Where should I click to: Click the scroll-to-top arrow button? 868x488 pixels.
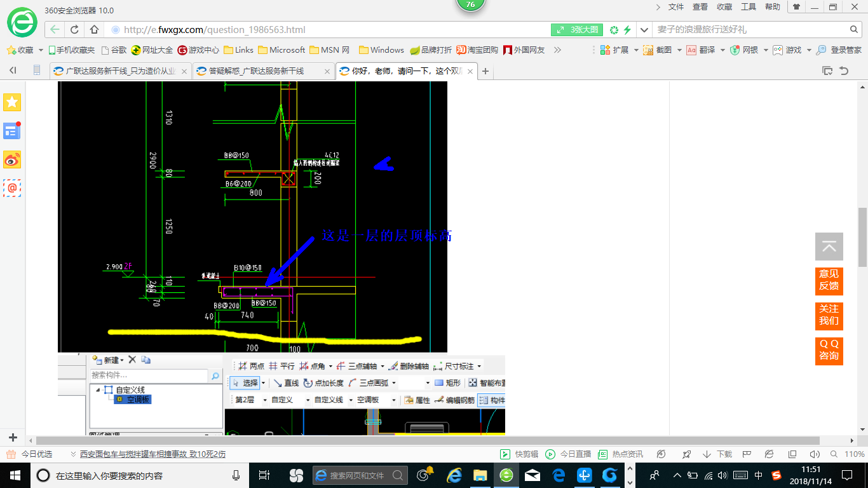coord(829,247)
